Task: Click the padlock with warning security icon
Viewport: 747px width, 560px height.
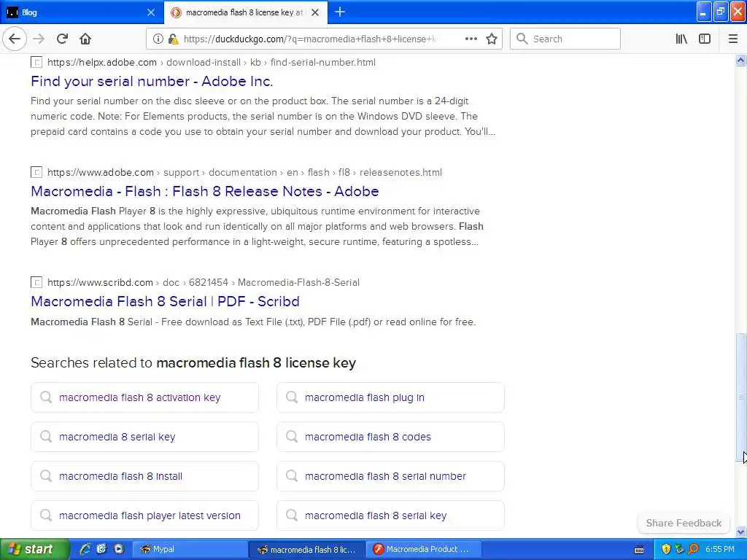Action: pos(174,39)
